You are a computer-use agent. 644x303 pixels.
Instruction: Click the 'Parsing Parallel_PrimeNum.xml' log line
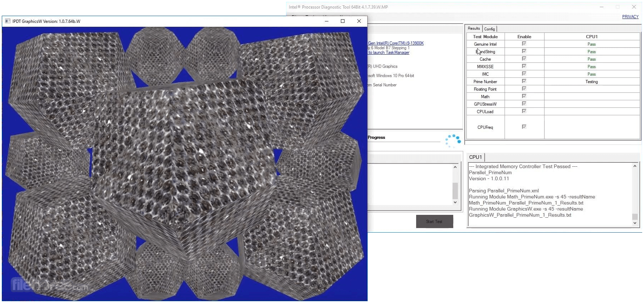504,191
